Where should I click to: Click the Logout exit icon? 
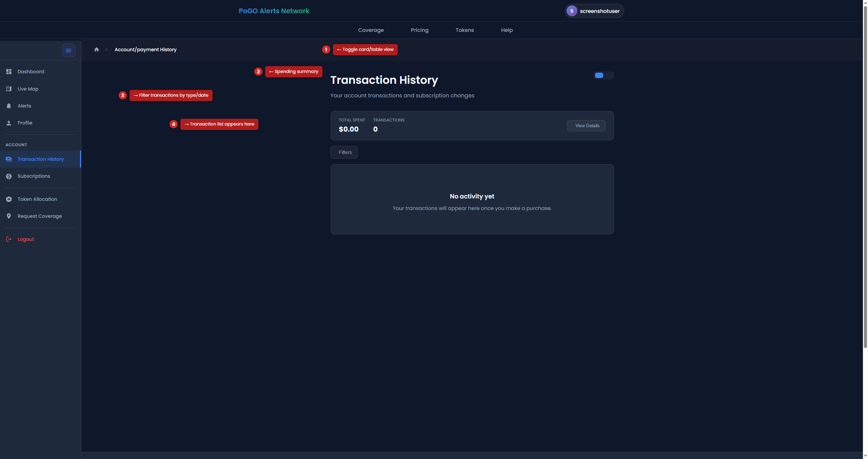pos(9,239)
